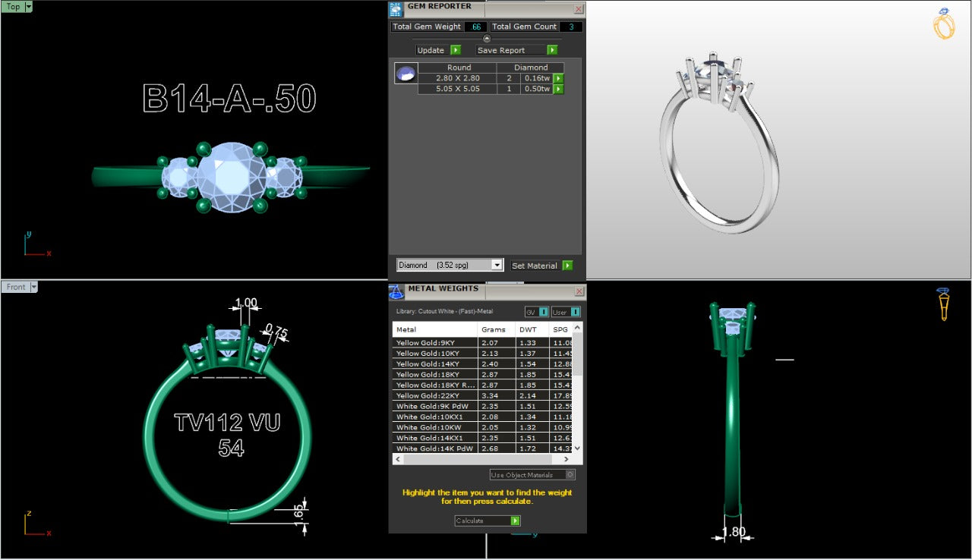Click the metal list horizontal scrollbar thumb

pyautogui.click(x=477, y=459)
